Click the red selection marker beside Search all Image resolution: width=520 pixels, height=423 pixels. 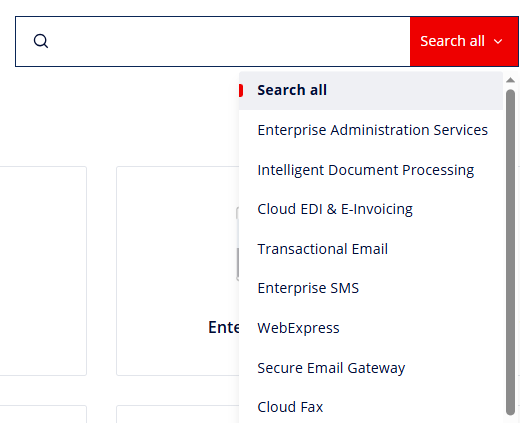coord(241,90)
